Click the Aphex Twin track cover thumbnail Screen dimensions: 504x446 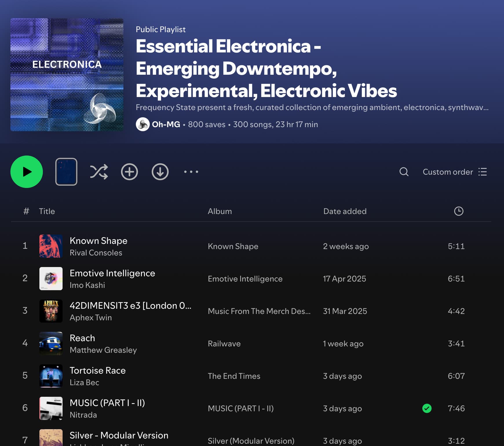coord(51,311)
